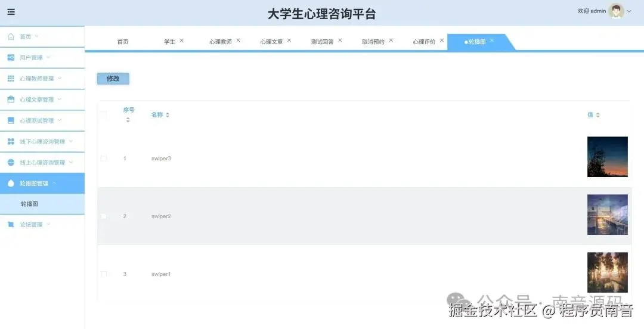Expand the 心理教师管理 menu chevron
Image resolution: width=644 pixels, height=329 pixels.
(x=60, y=79)
